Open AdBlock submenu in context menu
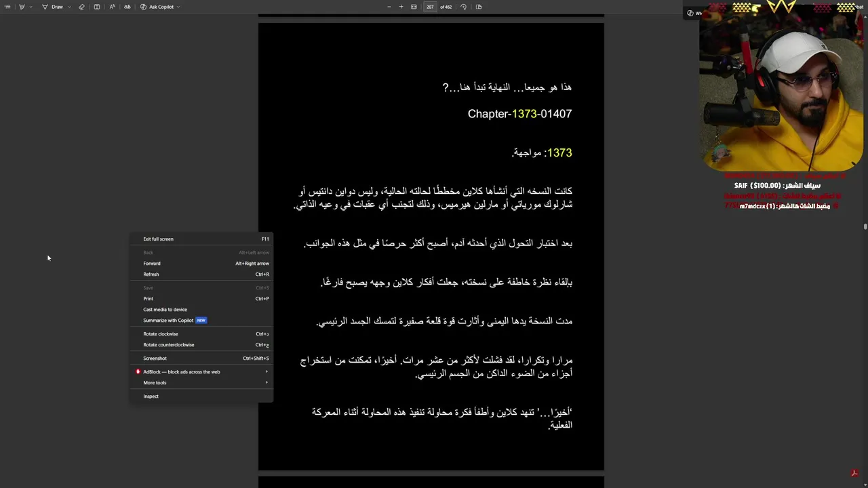This screenshot has height=488, width=868. click(x=202, y=372)
